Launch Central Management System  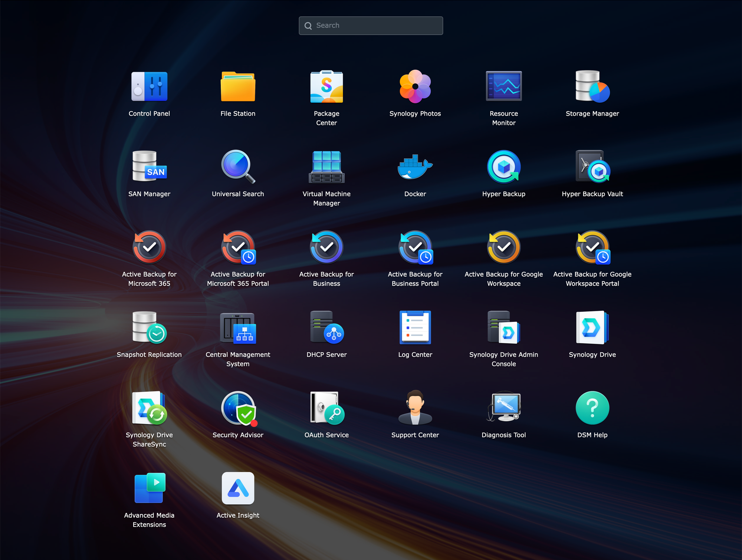tap(238, 327)
